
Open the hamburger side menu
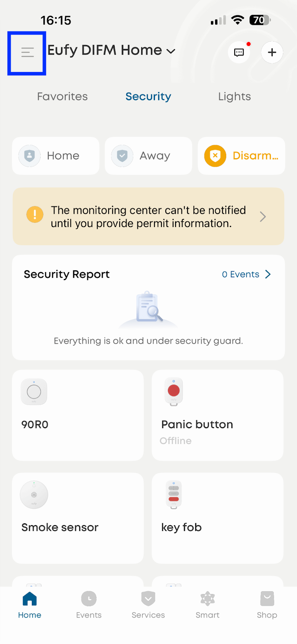[x=27, y=52]
